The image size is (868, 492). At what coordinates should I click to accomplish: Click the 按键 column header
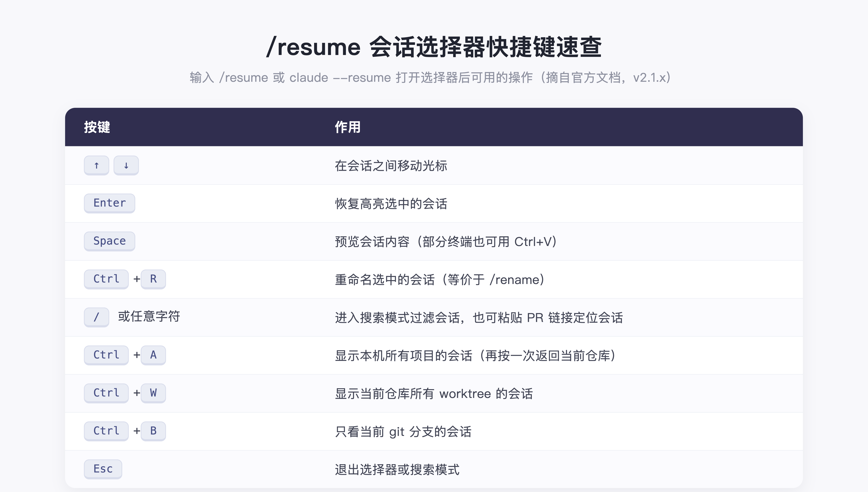tap(97, 127)
